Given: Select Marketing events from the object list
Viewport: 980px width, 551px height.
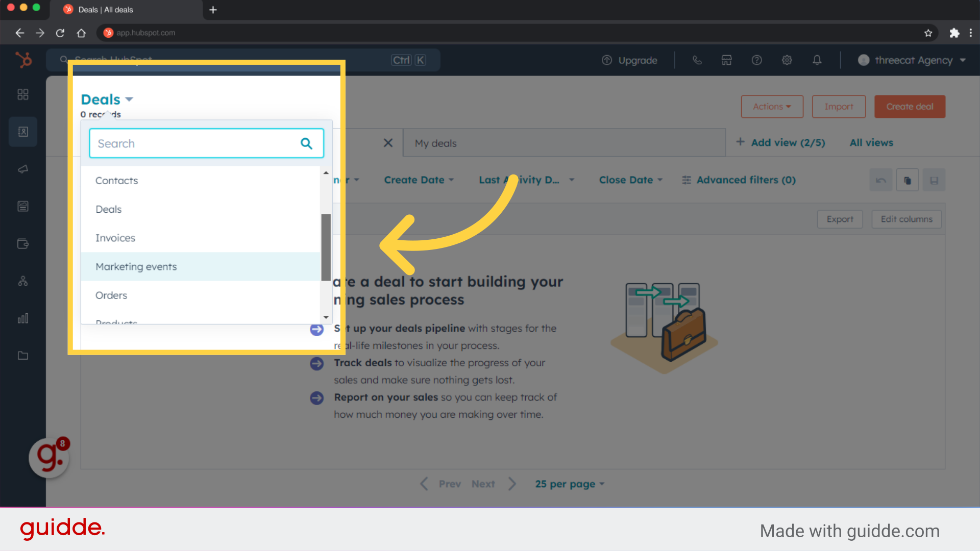Looking at the screenshot, I should 200,266.
